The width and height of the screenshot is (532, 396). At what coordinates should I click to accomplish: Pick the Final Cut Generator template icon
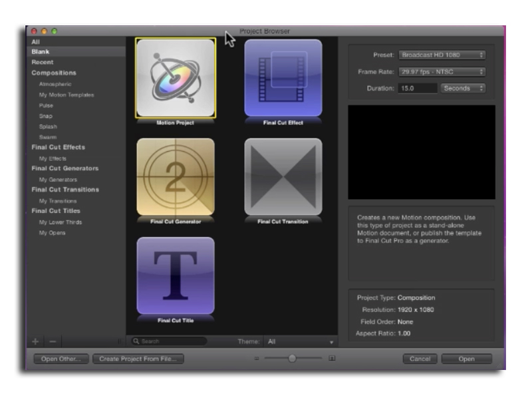pyautogui.click(x=176, y=176)
